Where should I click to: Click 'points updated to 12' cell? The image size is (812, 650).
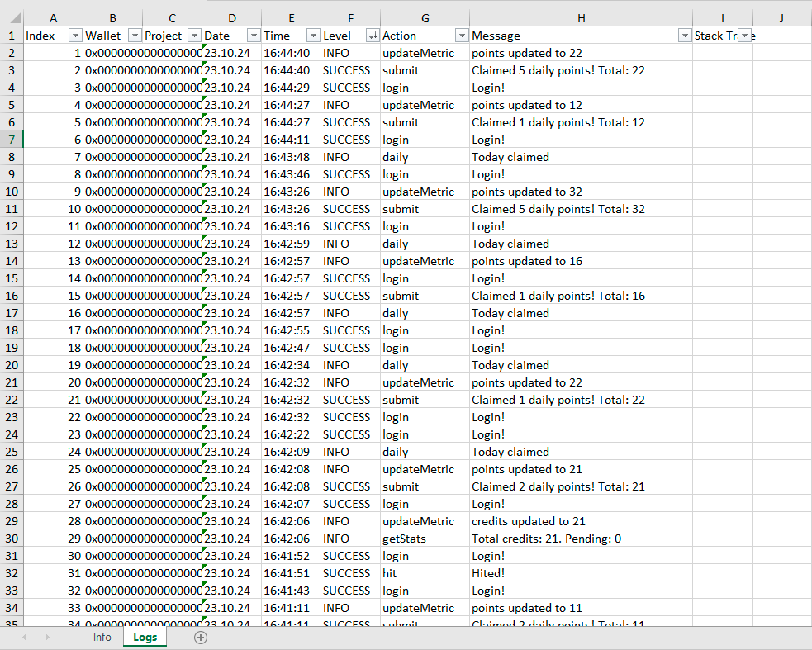(x=581, y=105)
